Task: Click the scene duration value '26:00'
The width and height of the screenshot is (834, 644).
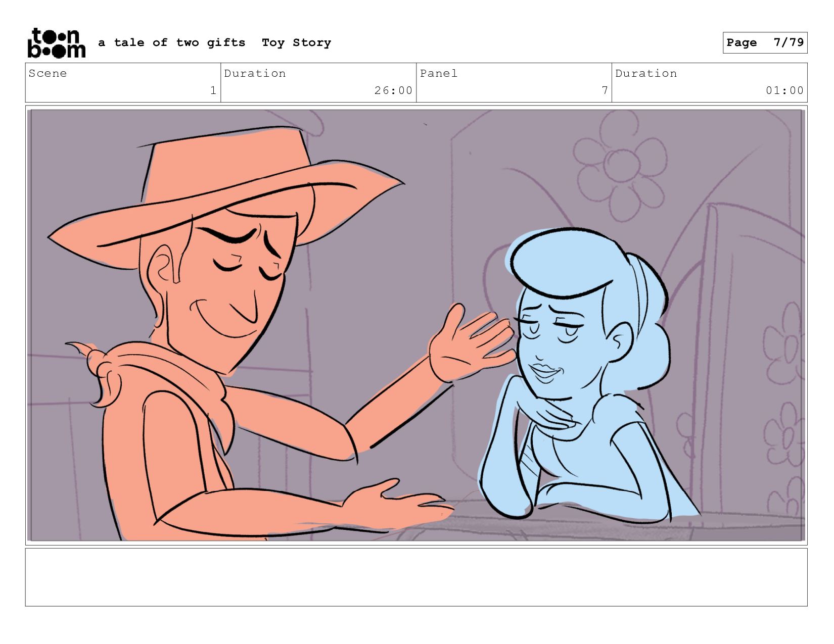Action: 393,90
